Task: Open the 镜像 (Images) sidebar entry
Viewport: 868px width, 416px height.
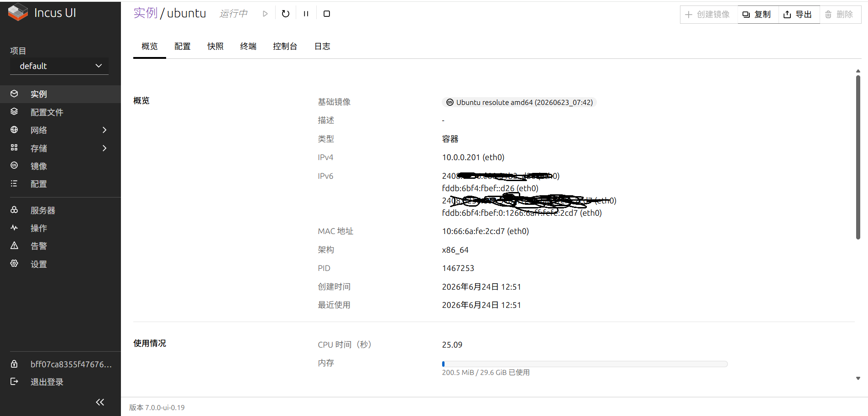Action: coord(60,166)
